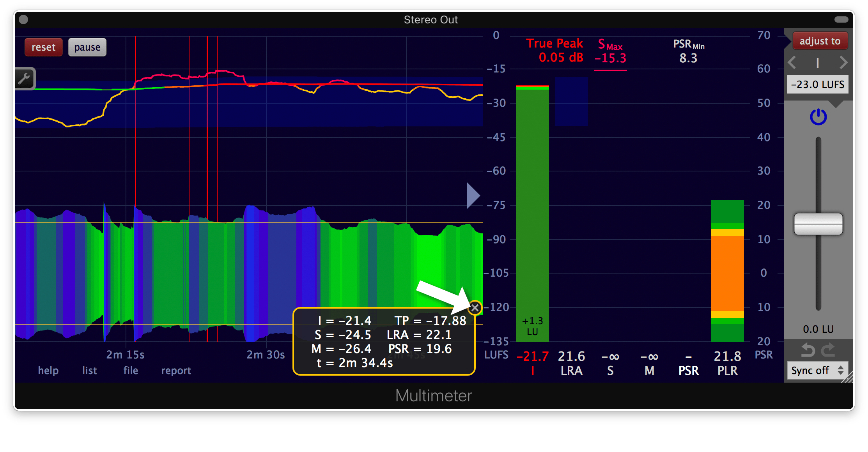
Task: Select previous adjust target with left chevron
Action: coord(792,62)
